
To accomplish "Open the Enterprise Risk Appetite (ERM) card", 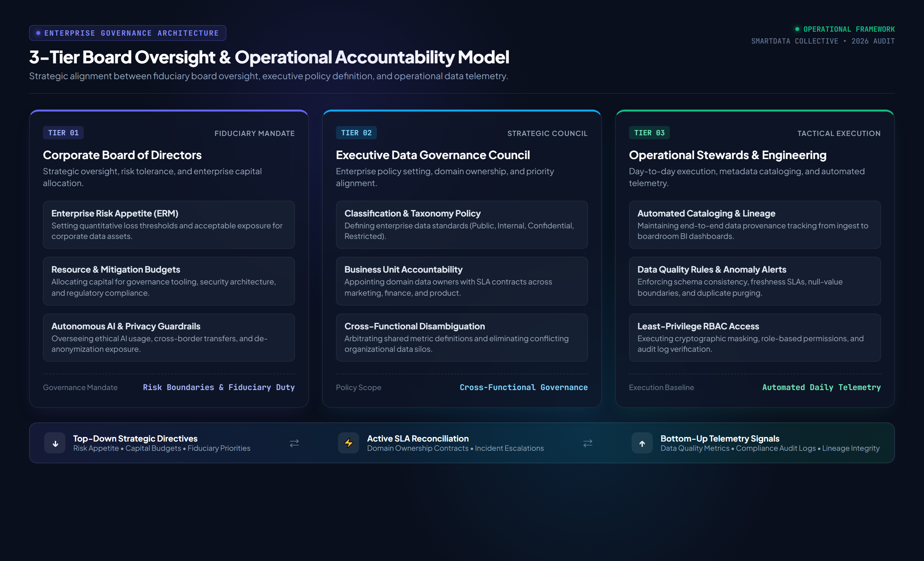I will (169, 225).
